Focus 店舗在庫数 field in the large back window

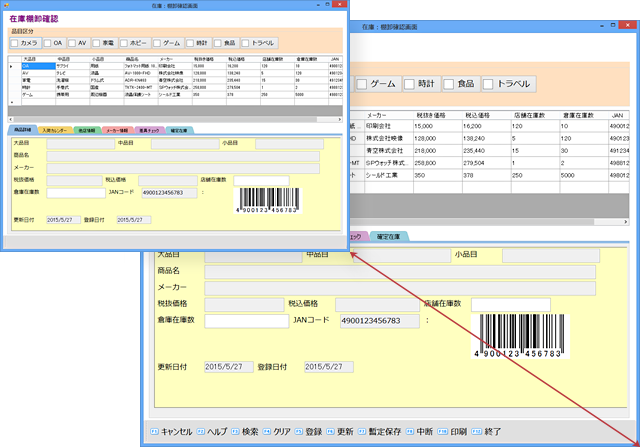tap(511, 305)
